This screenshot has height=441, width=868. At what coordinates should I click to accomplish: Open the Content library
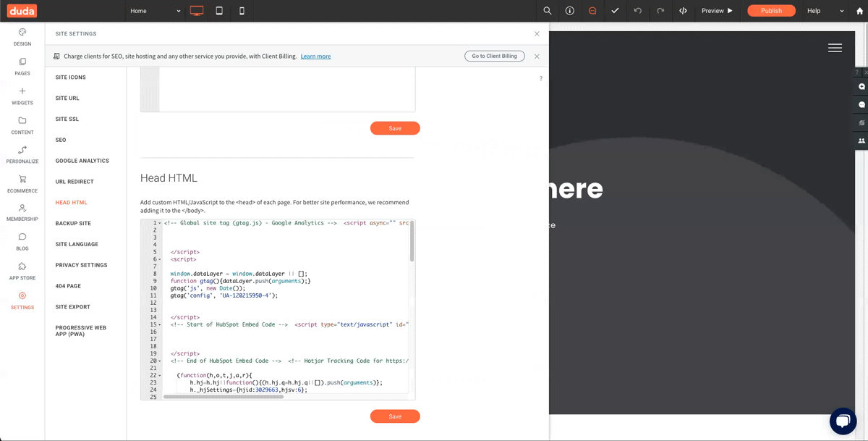click(22, 126)
